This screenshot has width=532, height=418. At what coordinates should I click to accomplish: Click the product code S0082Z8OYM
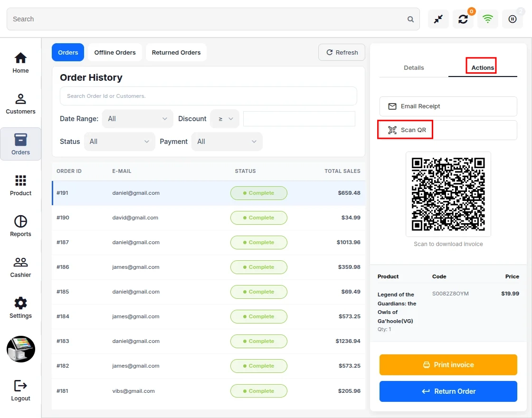pyautogui.click(x=450, y=294)
